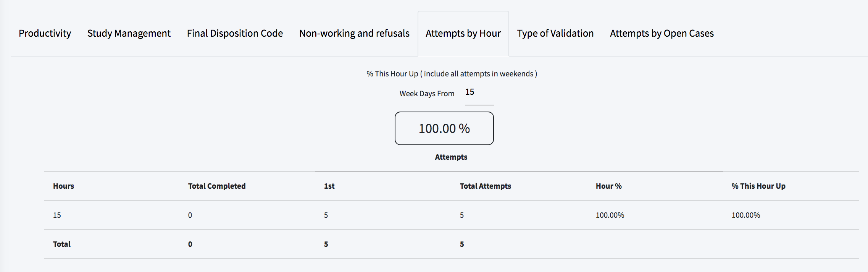868x272 pixels.
Task: Select Total Attempts value in hour 15 row
Action: [462, 215]
